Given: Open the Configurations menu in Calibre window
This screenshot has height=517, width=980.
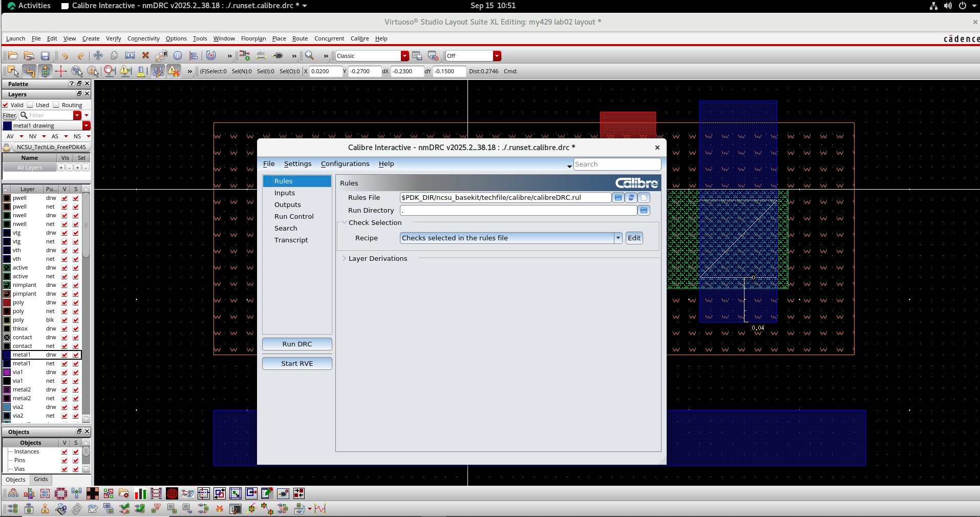Looking at the screenshot, I should 345,164.
